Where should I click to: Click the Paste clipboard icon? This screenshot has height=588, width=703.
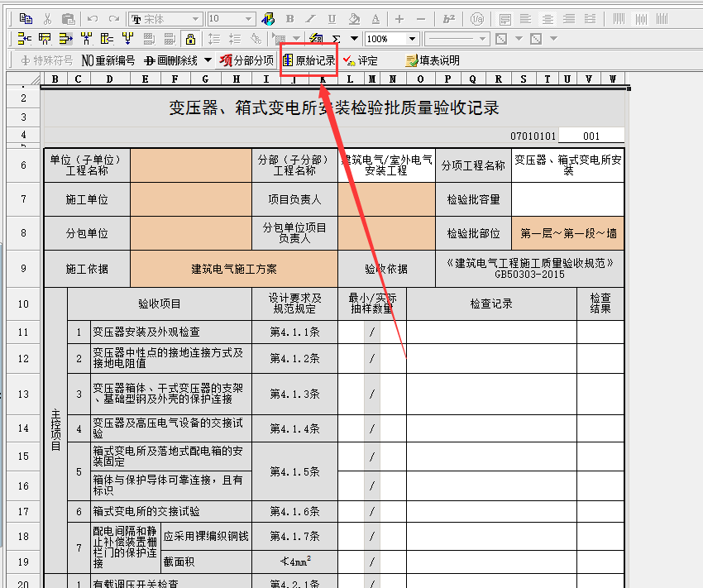[69, 18]
